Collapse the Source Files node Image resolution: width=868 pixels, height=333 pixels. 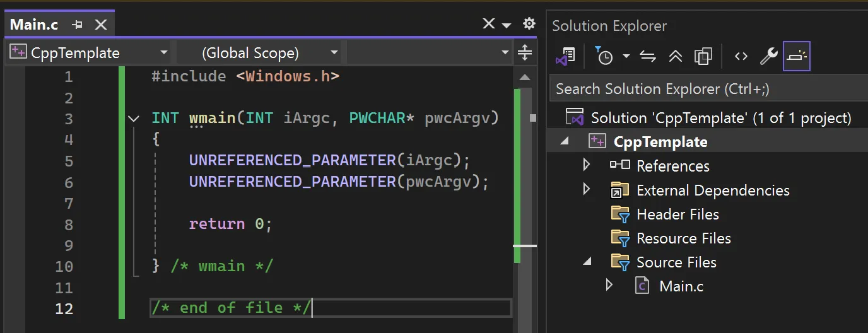587,261
